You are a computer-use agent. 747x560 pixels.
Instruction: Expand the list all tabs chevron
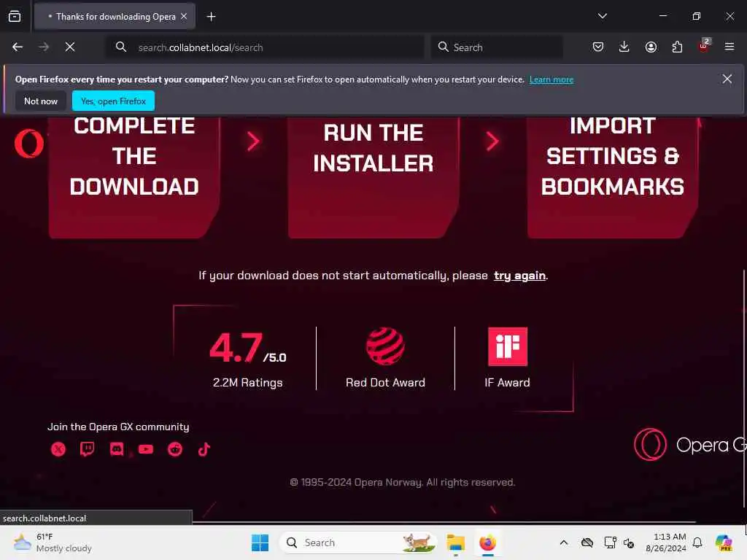pyautogui.click(x=602, y=16)
